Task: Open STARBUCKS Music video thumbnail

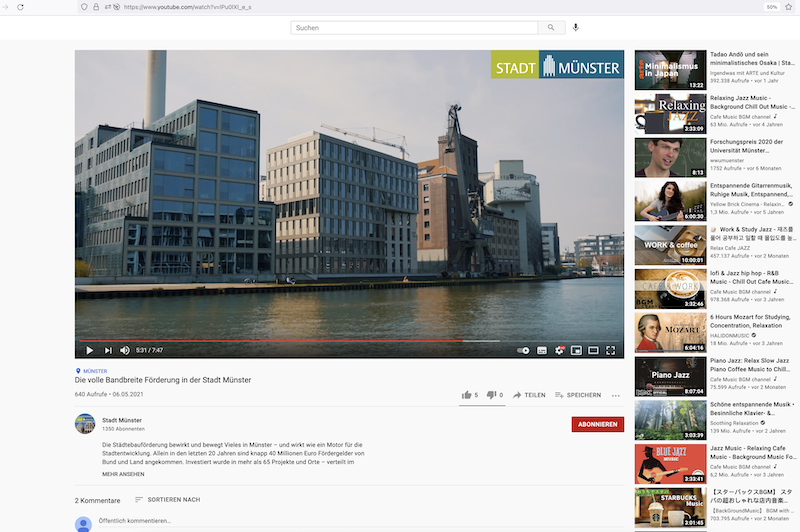Action: (670, 508)
